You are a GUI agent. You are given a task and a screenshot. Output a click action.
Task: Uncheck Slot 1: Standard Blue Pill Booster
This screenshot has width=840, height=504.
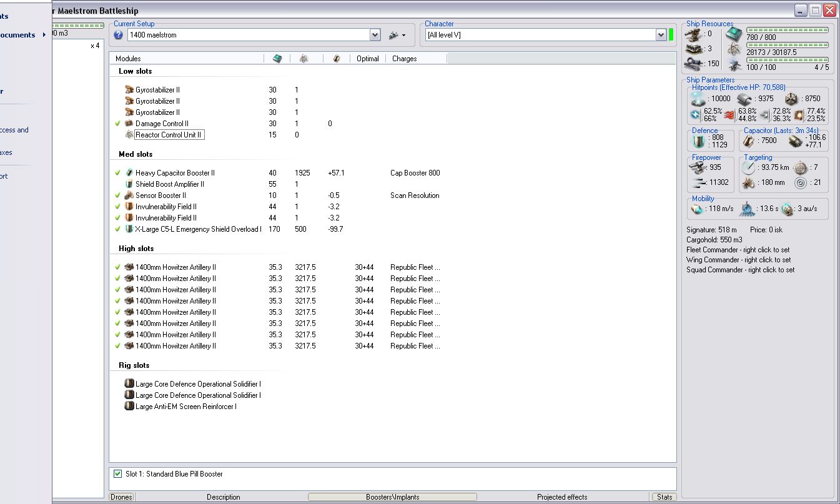(117, 474)
